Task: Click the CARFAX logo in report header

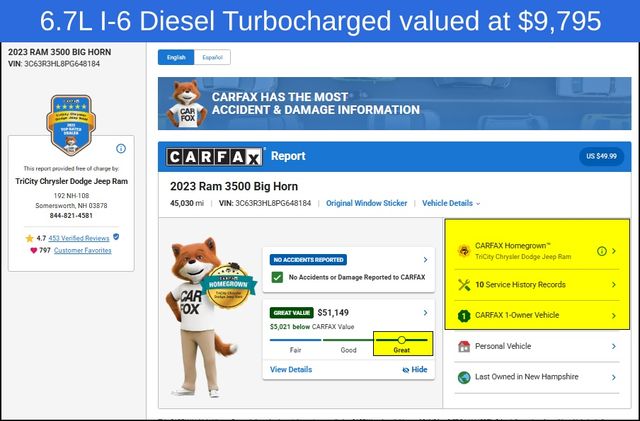Action: [x=214, y=156]
